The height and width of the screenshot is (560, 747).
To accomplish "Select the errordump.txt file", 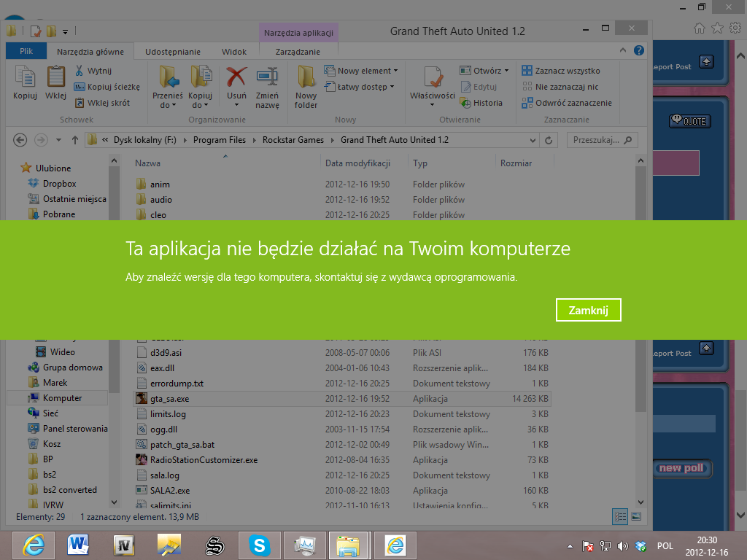I will pos(341,384).
